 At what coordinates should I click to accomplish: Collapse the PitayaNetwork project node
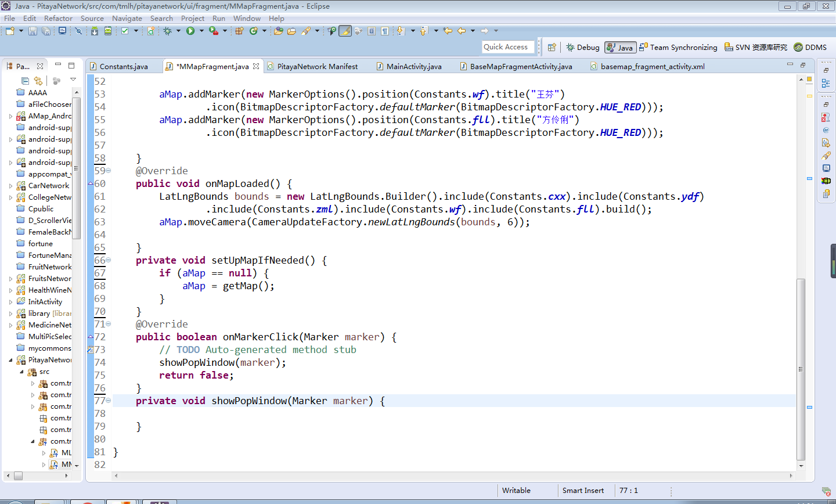pos(11,360)
